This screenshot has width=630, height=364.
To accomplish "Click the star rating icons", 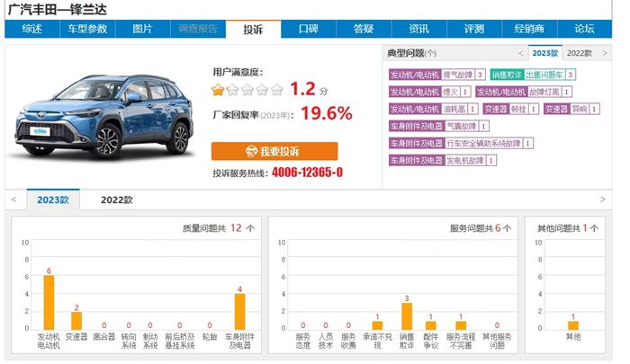I will point(247,90).
